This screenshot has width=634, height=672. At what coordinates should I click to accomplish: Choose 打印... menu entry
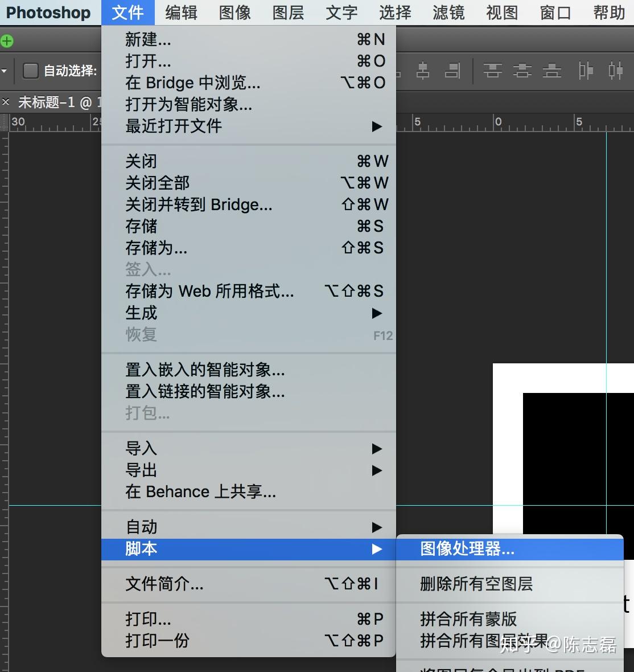pos(249,619)
